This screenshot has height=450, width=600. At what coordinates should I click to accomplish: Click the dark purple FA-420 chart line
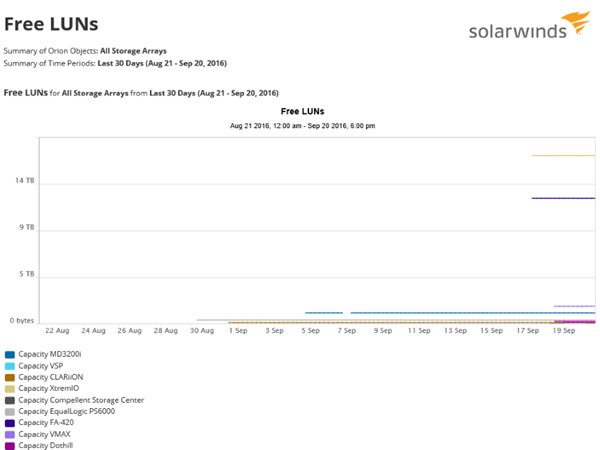point(563,198)
